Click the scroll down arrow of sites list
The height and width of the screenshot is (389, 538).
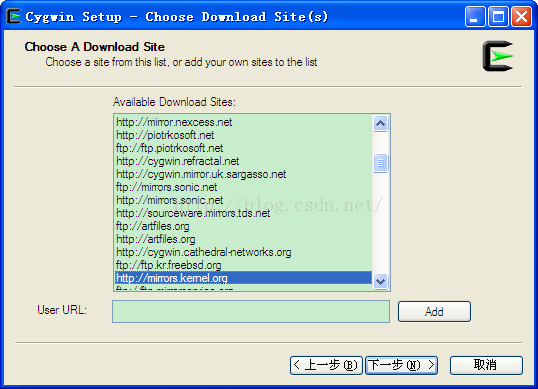click(381, 281)
